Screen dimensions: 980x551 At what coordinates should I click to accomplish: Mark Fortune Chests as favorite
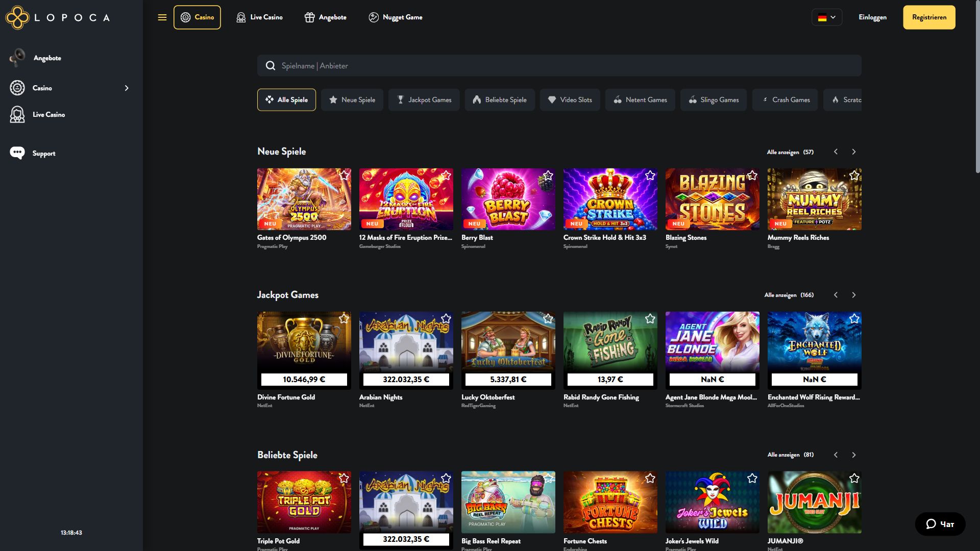click(x=650, y=479)
